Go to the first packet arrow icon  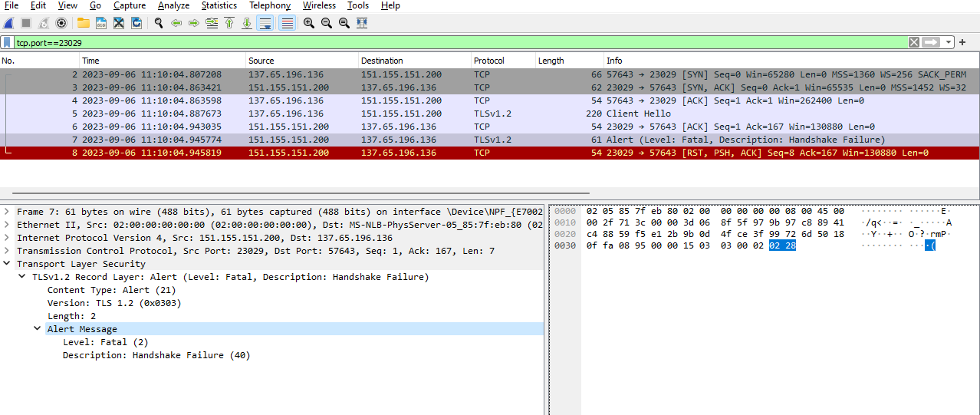tap(229, 23)
